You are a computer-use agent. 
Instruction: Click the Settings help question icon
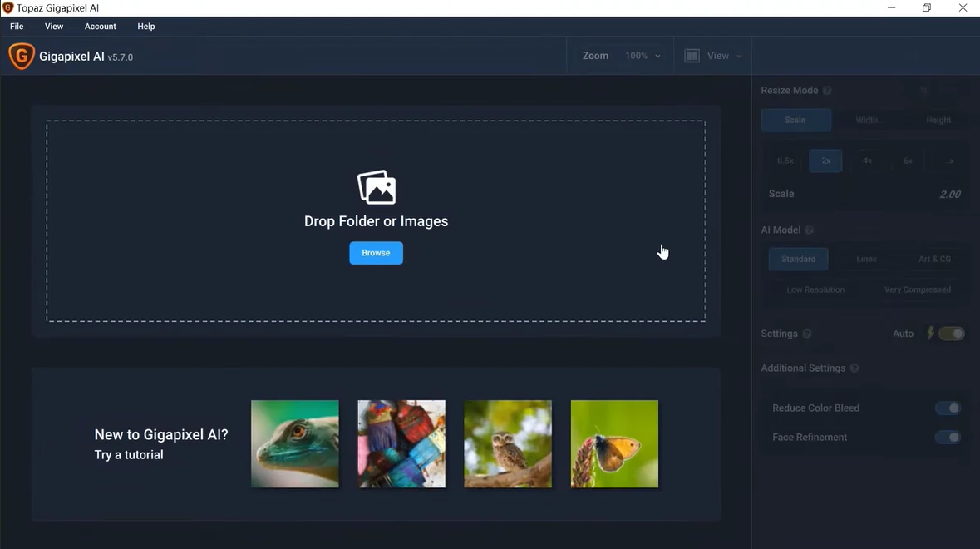click(x=806, y=334)
